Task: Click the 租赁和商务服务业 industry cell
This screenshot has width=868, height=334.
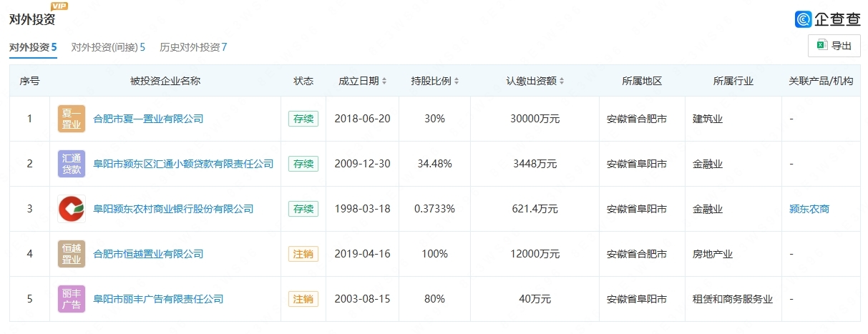Action: pyautogui.click(x=733, y=299)
